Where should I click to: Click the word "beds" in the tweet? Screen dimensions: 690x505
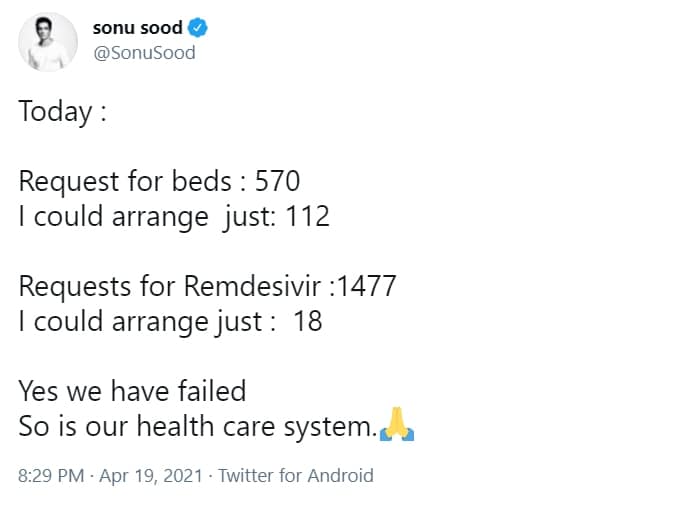(x=202, y=181)
